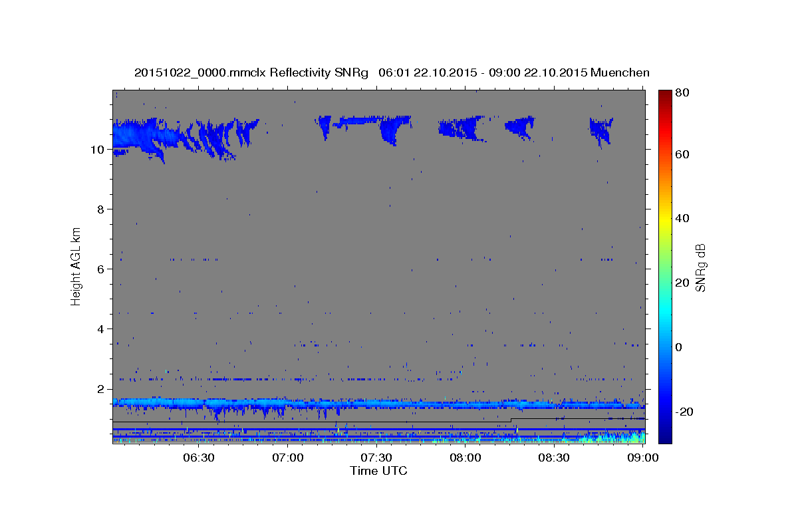This screenshot has width=798, height=532.
Task: Click the 07:30 time tick label
Action: (x=376, y=458)
